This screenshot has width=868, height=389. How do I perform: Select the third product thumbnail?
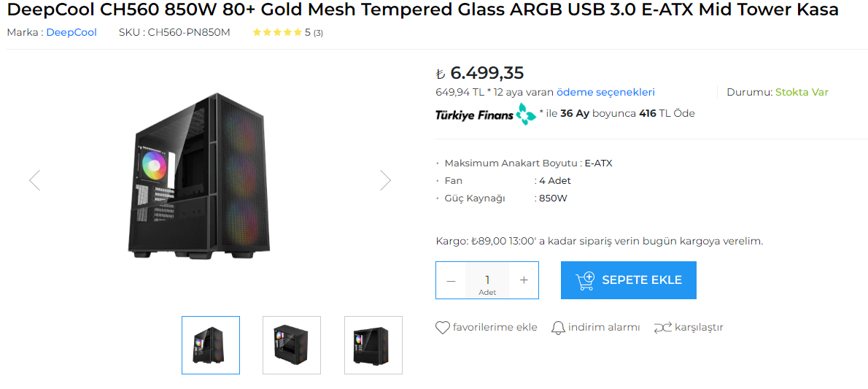point(373,345)
